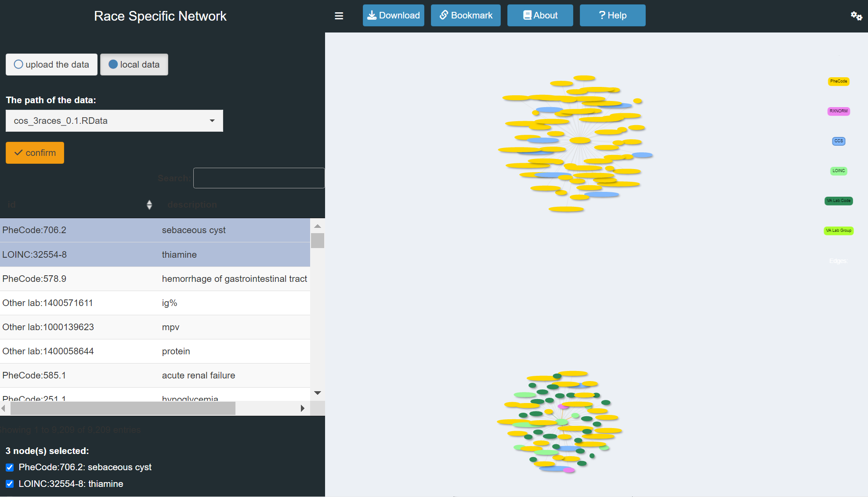
Task: Click into the Search input field
Action: click(259, 178)
